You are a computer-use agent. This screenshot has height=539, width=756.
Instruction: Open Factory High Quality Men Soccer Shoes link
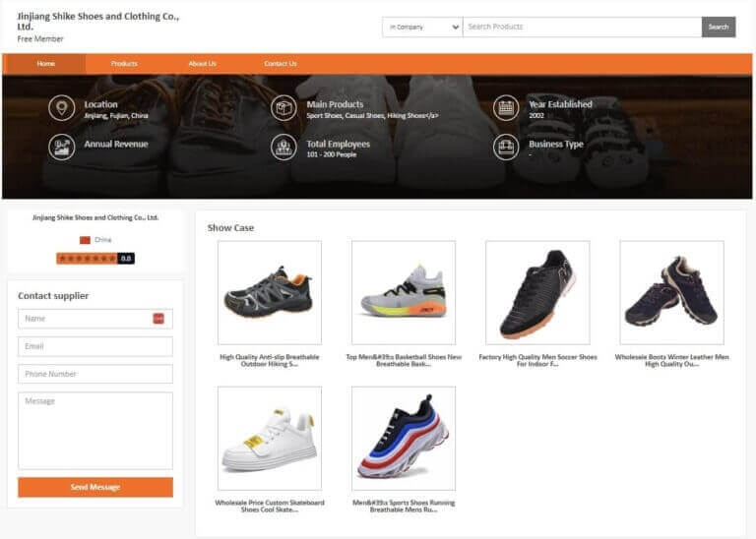[x=537, y=360]
